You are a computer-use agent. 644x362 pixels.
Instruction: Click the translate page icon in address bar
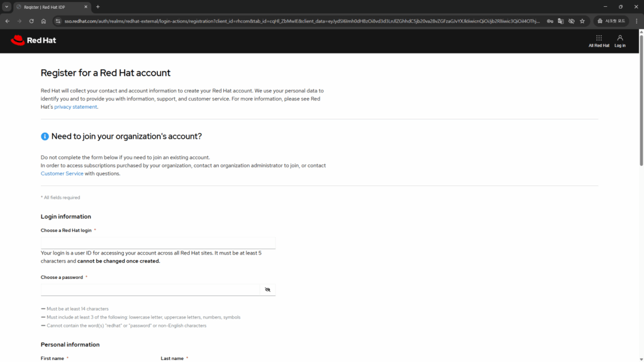560,21
